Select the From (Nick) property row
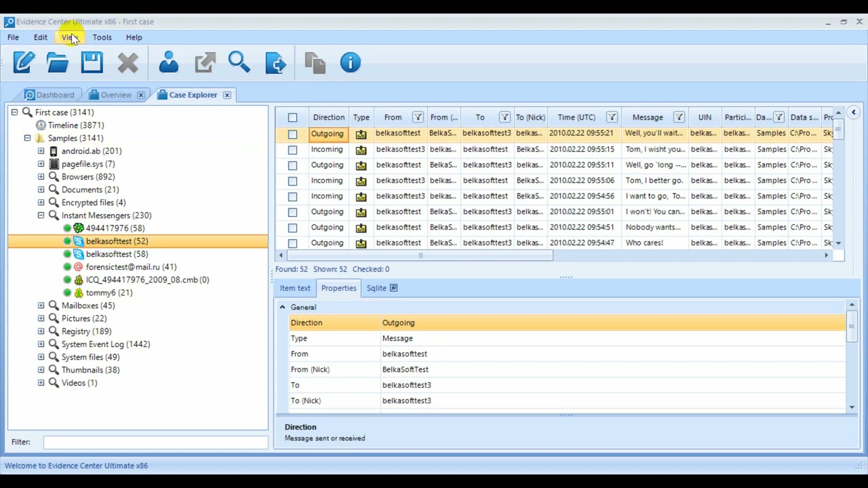868x488 pixels. click(x=567, y=369)
